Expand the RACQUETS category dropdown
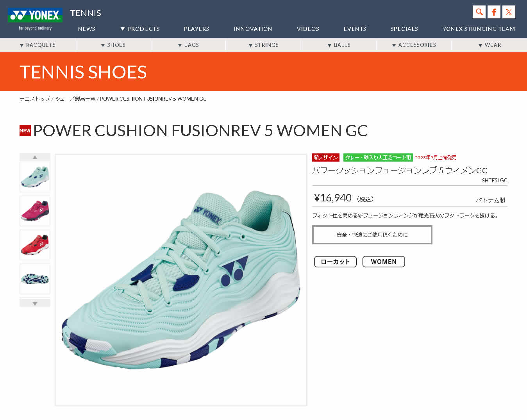Image resolution: width=527 pixels, height=420 pixels. click(x=38, y=45)
